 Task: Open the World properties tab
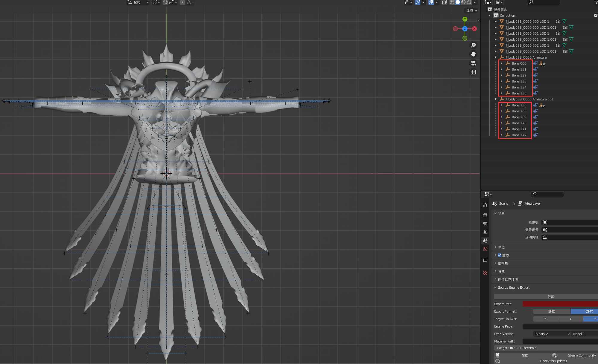pos(485,249)
